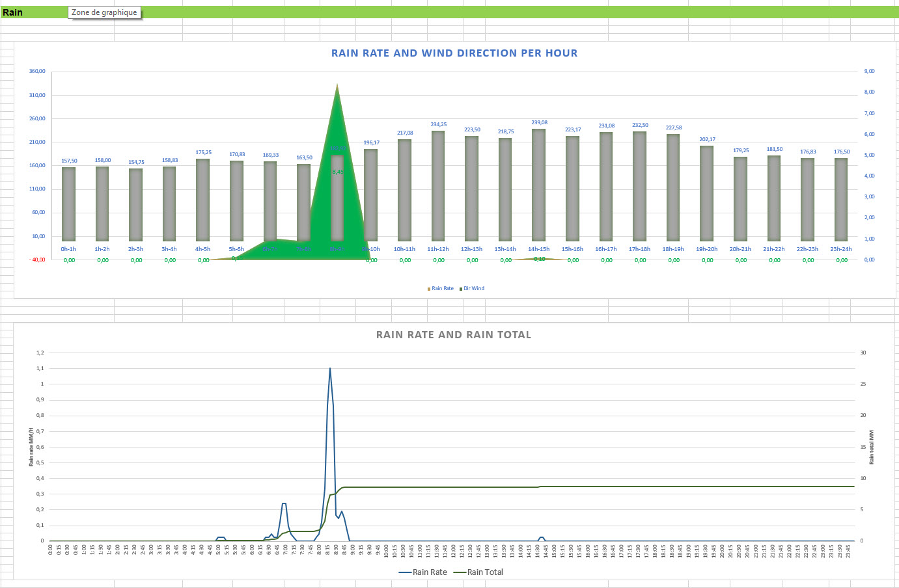Select the 239,08 data label
The image size is (899, 588).
[539, 122]
